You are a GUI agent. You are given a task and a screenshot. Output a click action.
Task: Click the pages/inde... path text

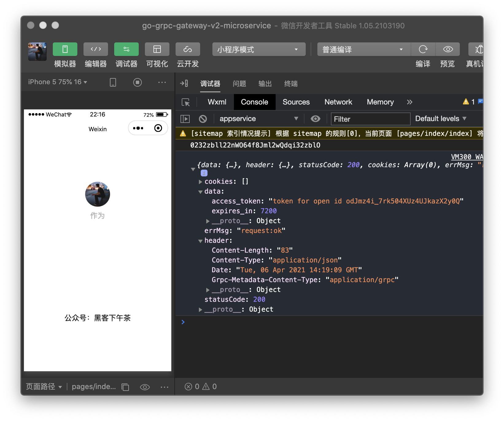point(94,387)
